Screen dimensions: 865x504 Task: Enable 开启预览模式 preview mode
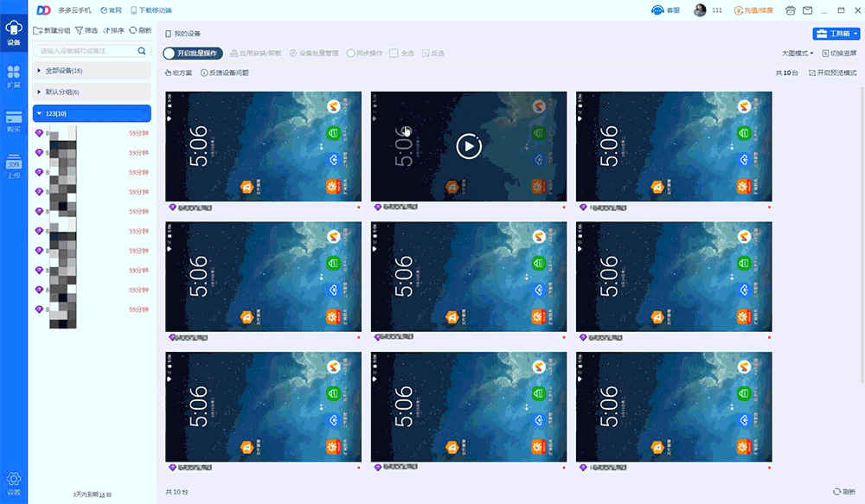pos(832,73)
